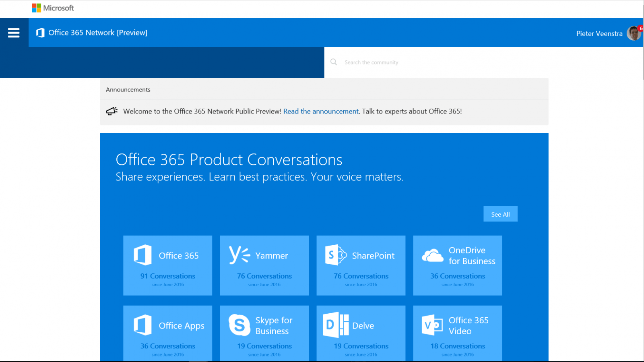
Task: Click the Office 365 Video icon
Action: click(432, 325)
